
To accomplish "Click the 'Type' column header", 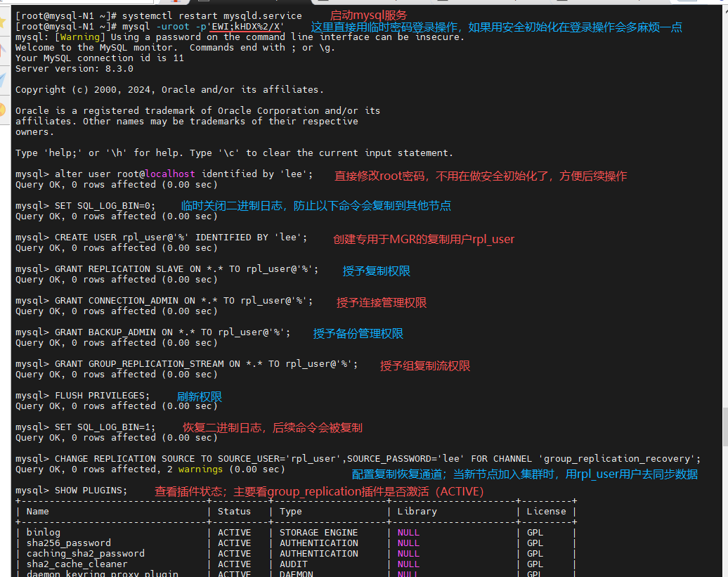I will 291,512.
